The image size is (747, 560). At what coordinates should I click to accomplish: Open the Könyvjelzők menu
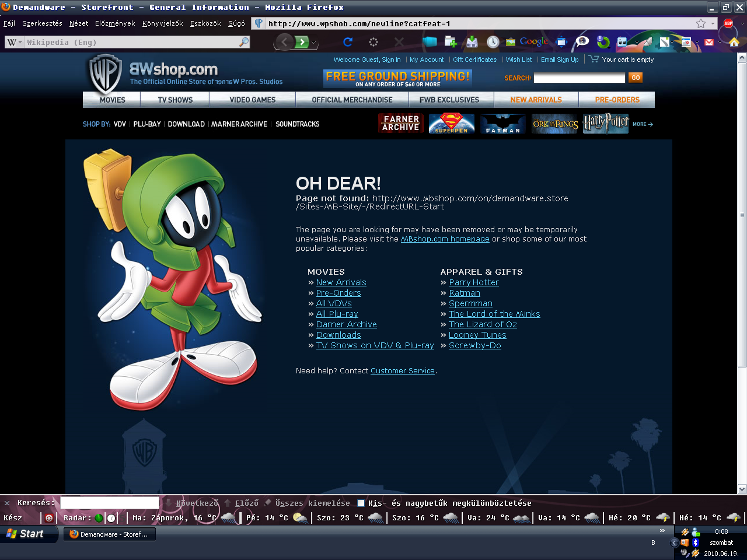pyautogui.click(x=163, y=23)
